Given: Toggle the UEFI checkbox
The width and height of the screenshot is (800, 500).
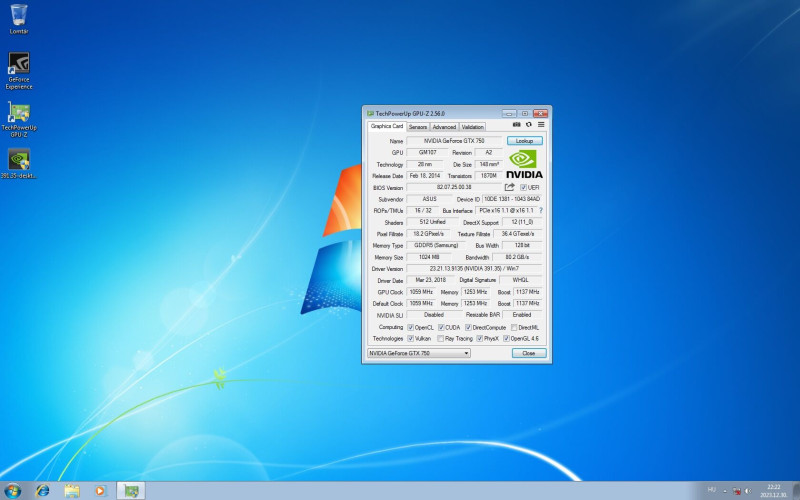Looking at the screenshot, I should 523,188.
